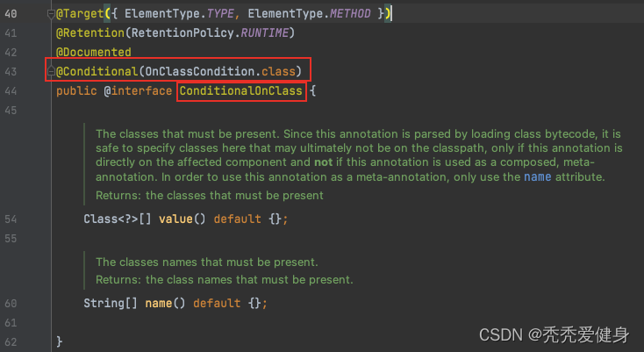Click the @Target annotation text
The height and width of the screenshot is (352, 644).
click(x=80, y=13)
